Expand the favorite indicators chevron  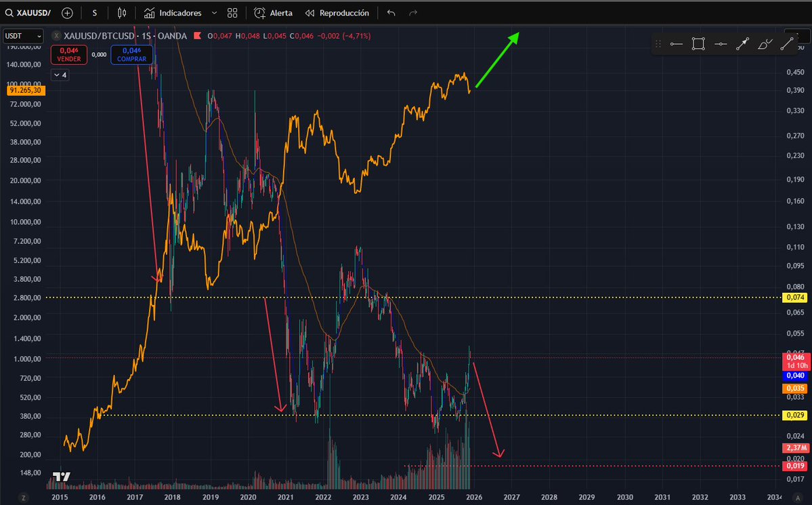(x=214, y=13)
